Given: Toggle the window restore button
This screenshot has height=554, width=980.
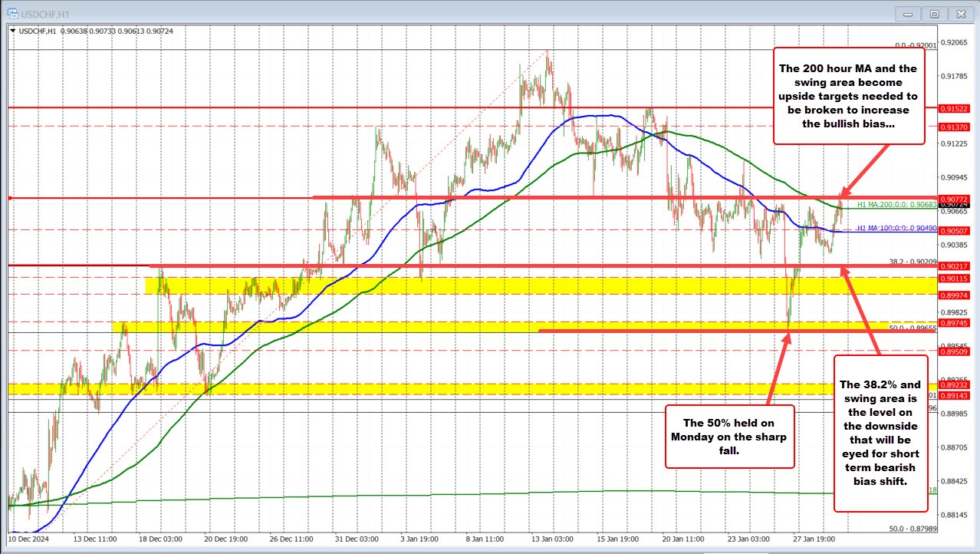Looking at the screenshot, I should tap(933, 13).
